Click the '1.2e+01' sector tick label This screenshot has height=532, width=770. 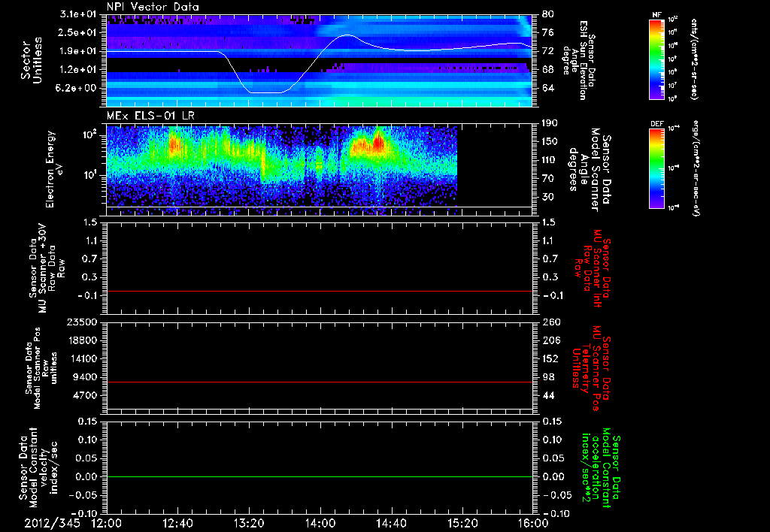point(79,70)
